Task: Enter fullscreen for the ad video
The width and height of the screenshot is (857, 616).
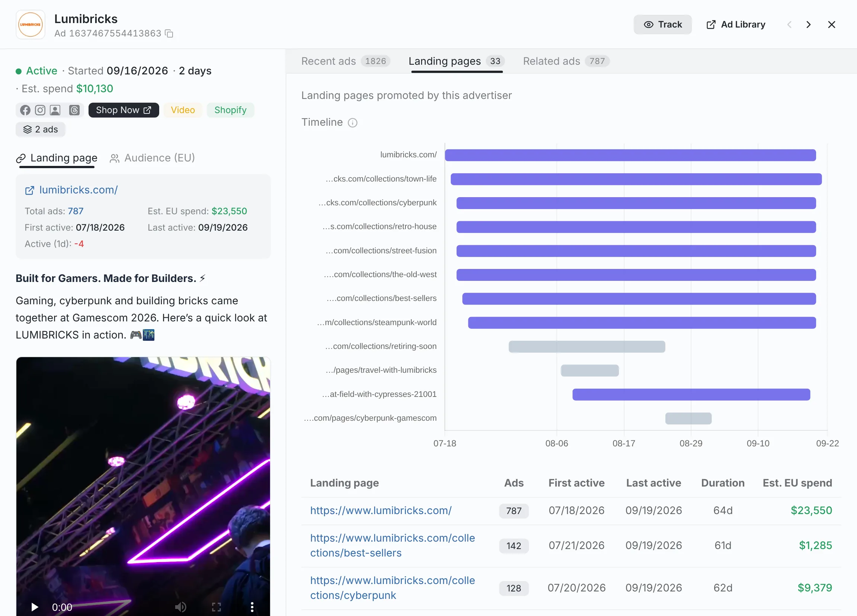Action: 216,607
